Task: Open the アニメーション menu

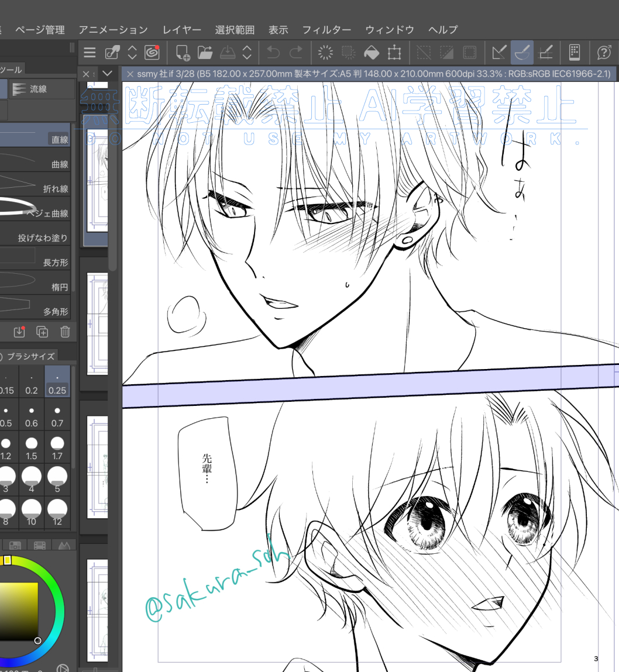Action: coord(113,30)
